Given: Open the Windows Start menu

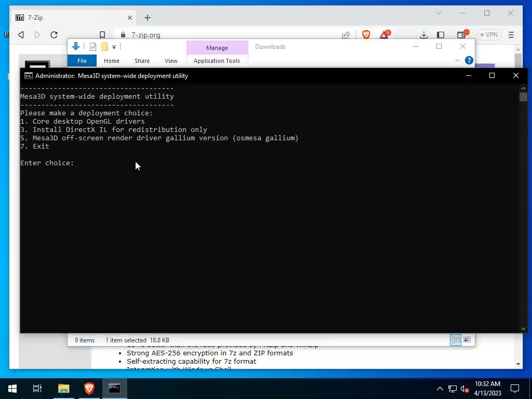Looking at the screenshot, I should (12, 389).
